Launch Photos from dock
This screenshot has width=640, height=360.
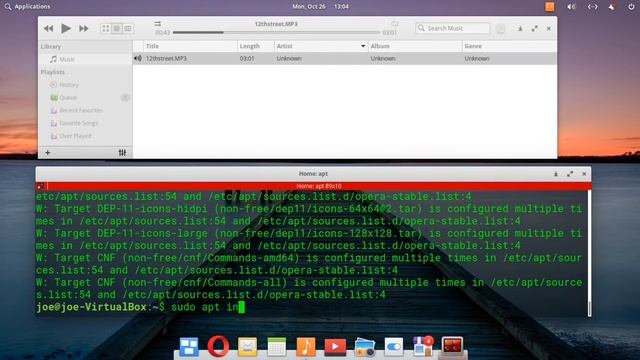(364, 347)
